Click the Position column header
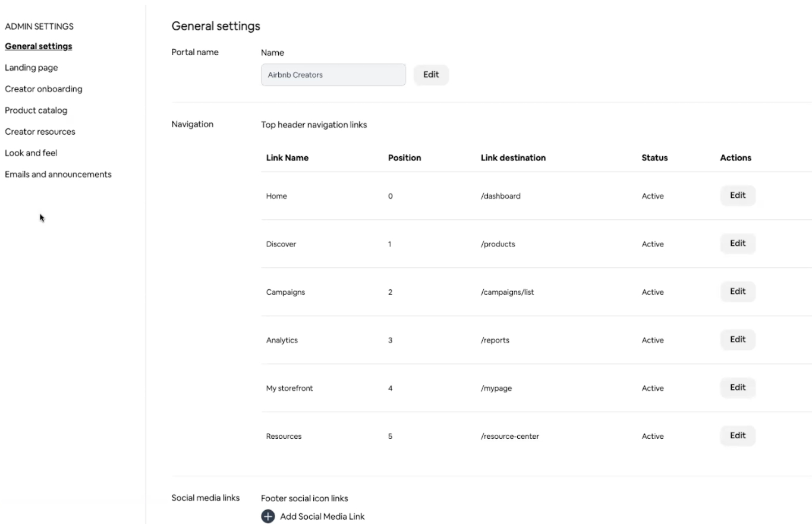This screenshot has height=531, width=812. [x=404, y=158]
